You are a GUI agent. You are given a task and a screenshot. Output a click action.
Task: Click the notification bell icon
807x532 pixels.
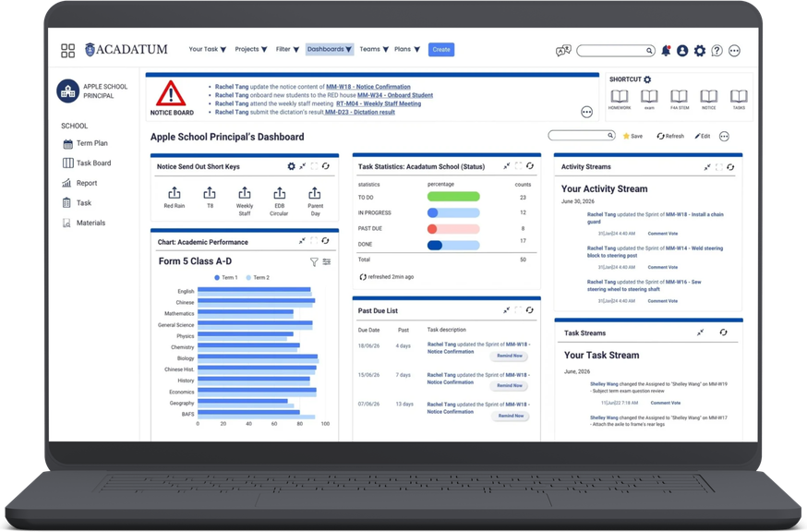click(666, 51)
